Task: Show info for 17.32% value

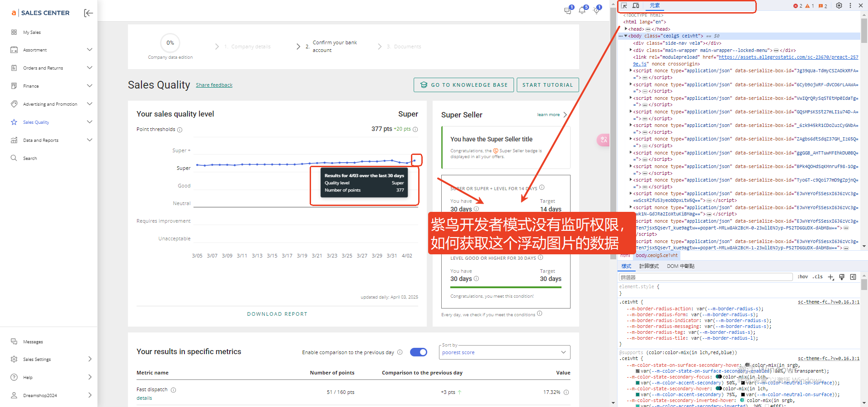Action: [566, 392]
